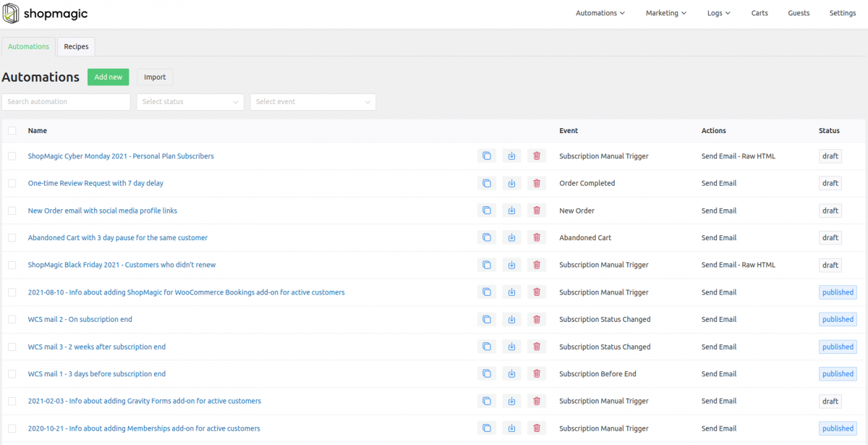Switch to the Recipes tab
This screenshot has width=868, height=445.
[x=76, y=47]
